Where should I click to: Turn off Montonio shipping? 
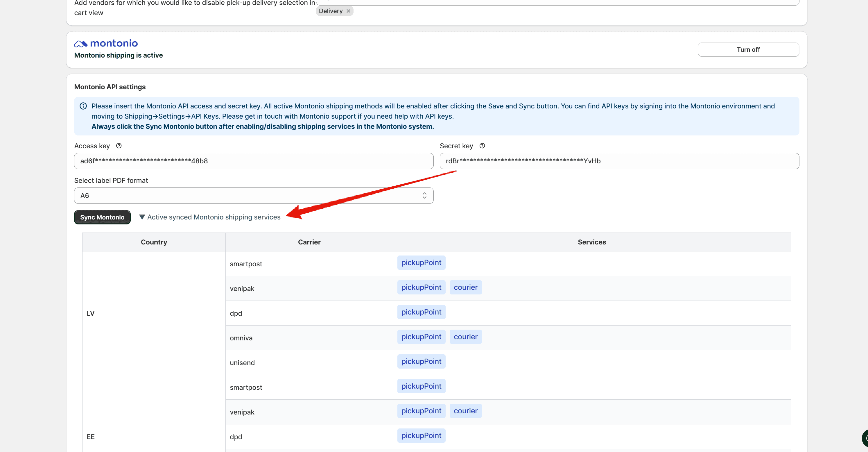point(748,49)
